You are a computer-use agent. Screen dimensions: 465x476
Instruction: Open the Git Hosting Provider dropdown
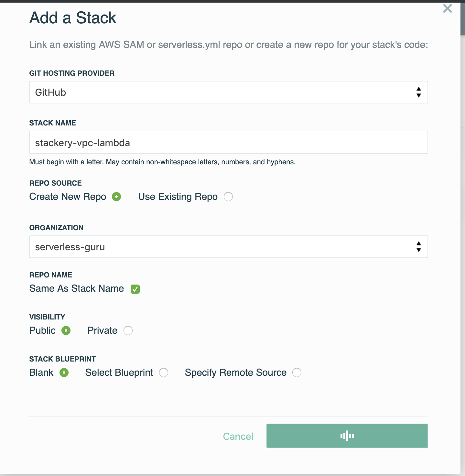(228, 92)
